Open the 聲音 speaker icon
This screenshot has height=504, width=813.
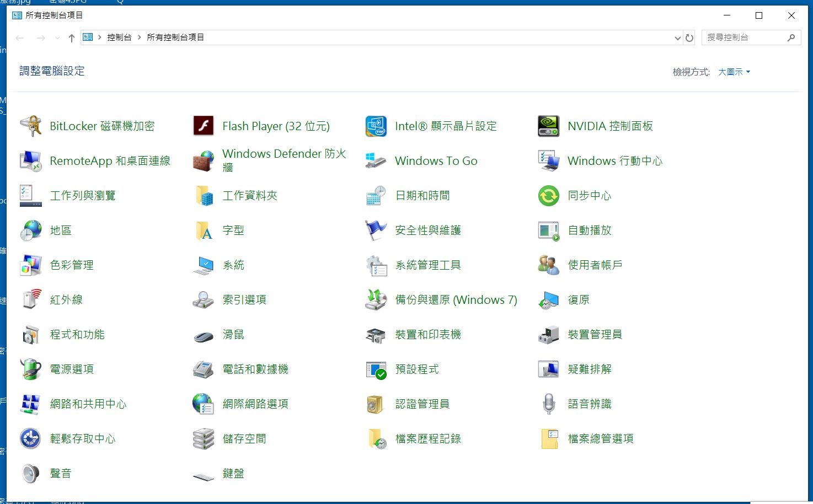click(x=30, y=473)
